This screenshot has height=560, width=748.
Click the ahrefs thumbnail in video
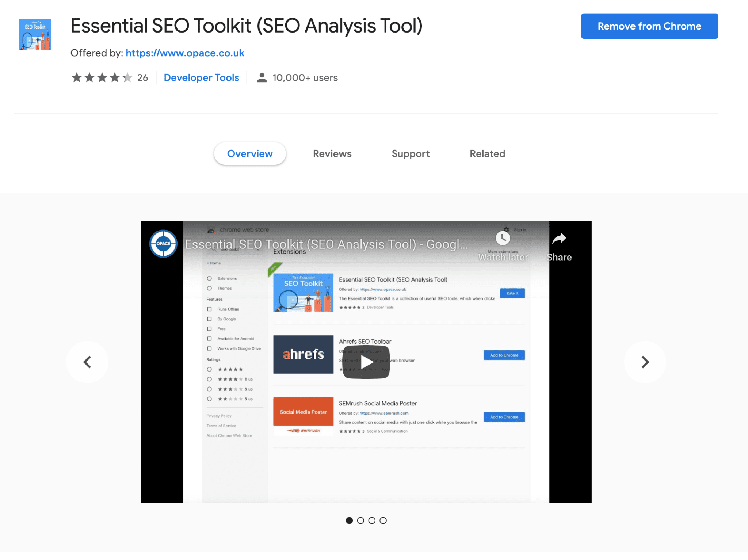[303, 354]
